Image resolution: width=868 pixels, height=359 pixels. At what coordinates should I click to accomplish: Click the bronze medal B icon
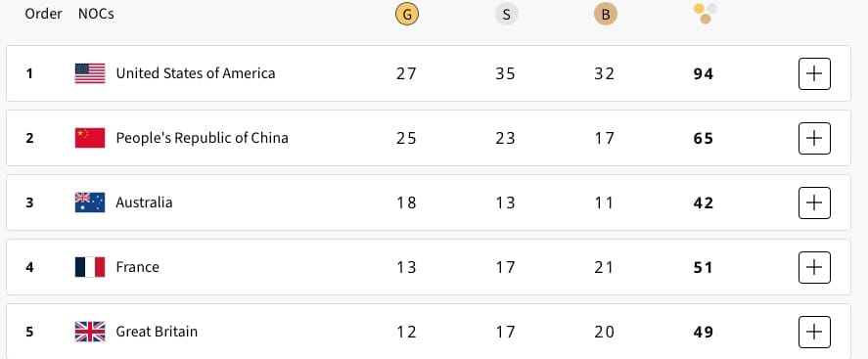pyautogui.click(x=606, y=15)
